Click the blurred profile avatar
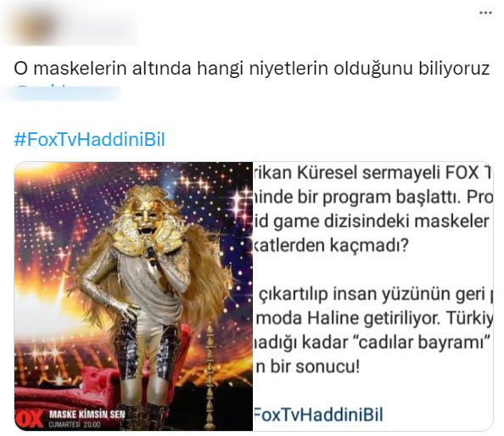This screenshot has height=436, width=504. tap(35, 25)
